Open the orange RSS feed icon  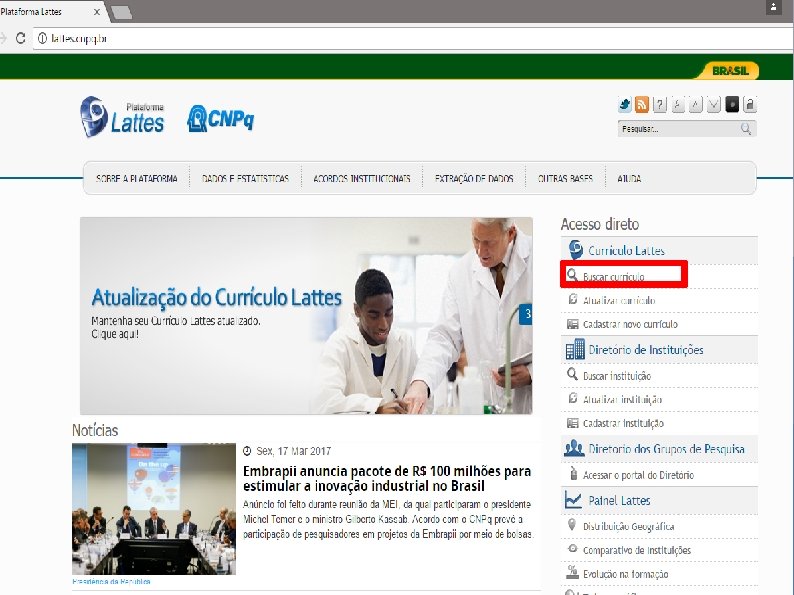(x=642, y=104)
